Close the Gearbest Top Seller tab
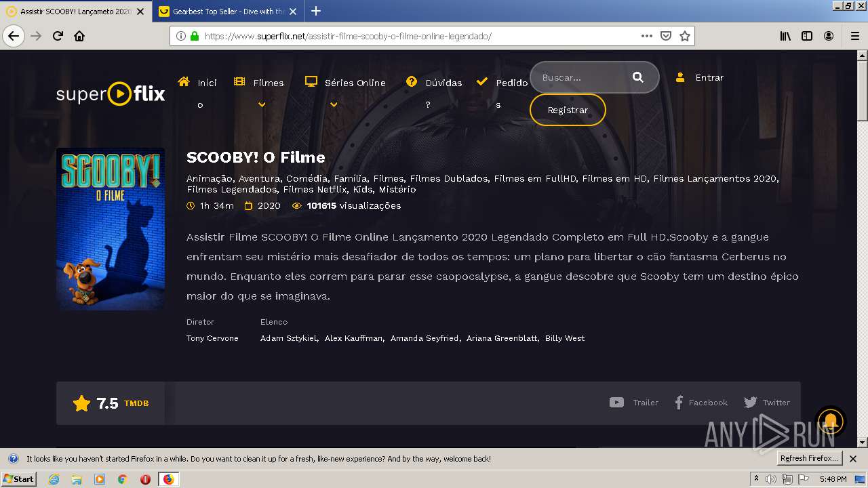 293,12
